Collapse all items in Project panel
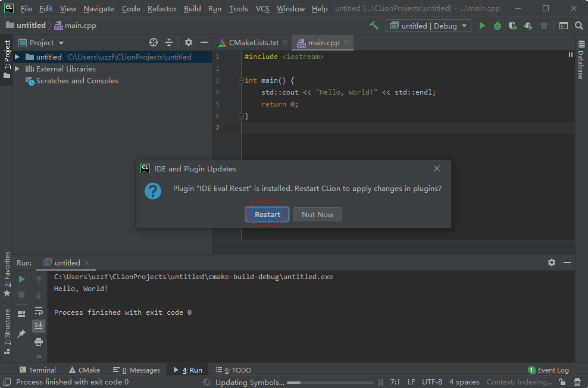588x388 pixels. pos(169,42)
